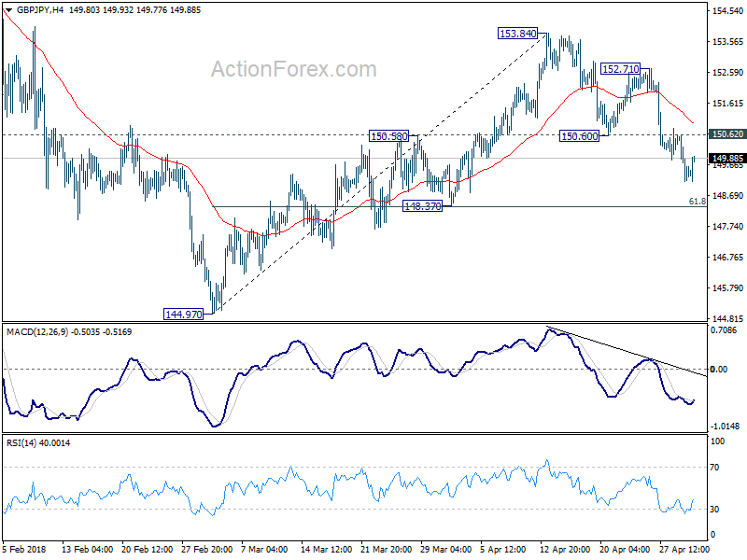Select the RSI(14) 40.0014 indicator label
Screen dimensions: 747x560
[x=38, y=442]
